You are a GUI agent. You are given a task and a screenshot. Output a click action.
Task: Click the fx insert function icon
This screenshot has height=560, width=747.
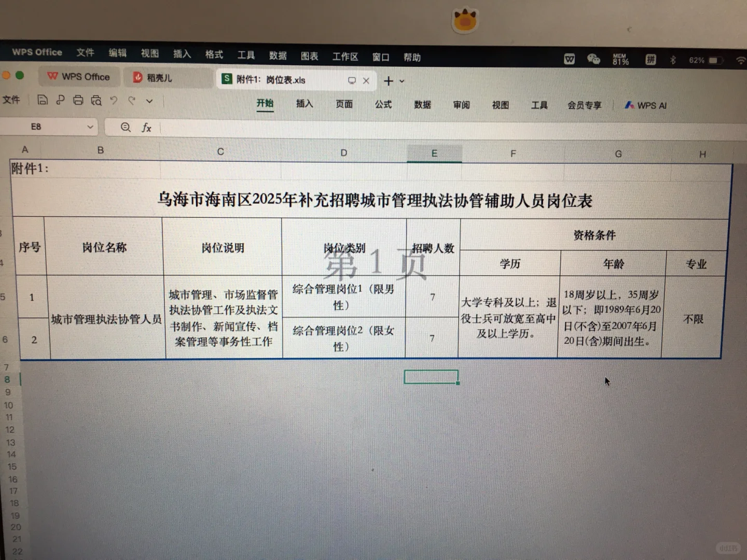147,128
